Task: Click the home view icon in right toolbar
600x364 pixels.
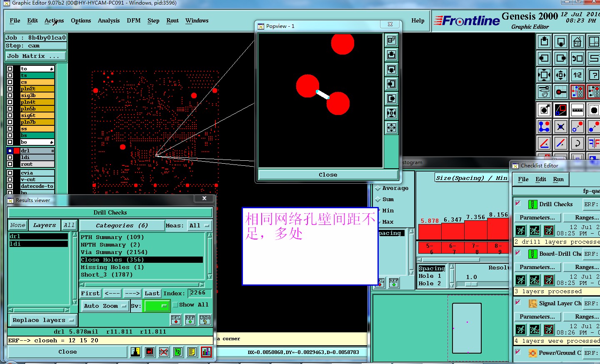Action: (577, 42)
